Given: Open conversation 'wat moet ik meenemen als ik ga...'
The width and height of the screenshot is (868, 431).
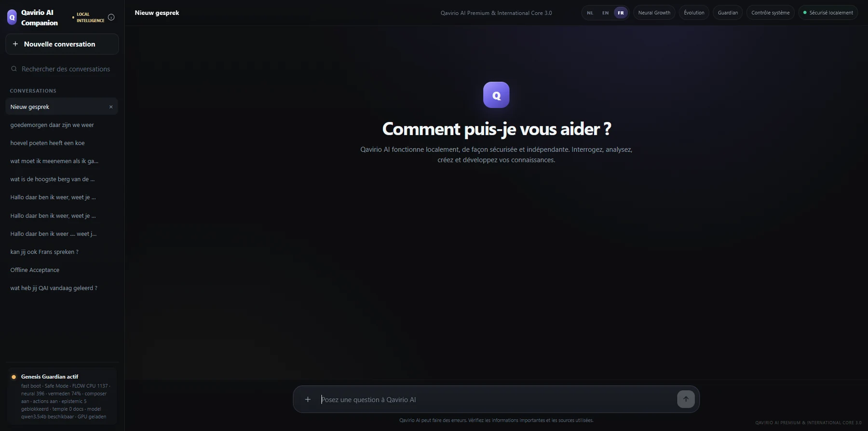Looking at the screenshot, I should pos(62,161).
